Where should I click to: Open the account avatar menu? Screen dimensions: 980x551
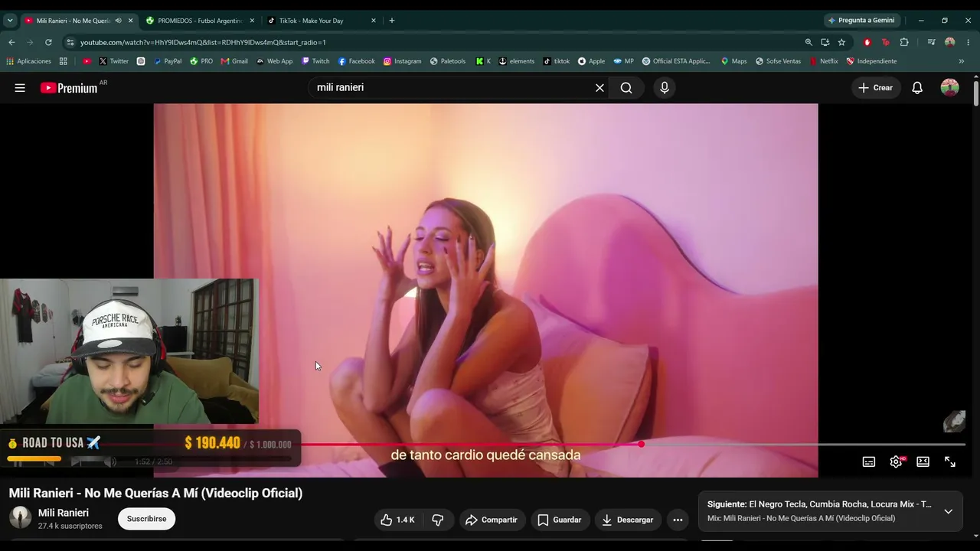pyautogui.click(x=950, y=88)
